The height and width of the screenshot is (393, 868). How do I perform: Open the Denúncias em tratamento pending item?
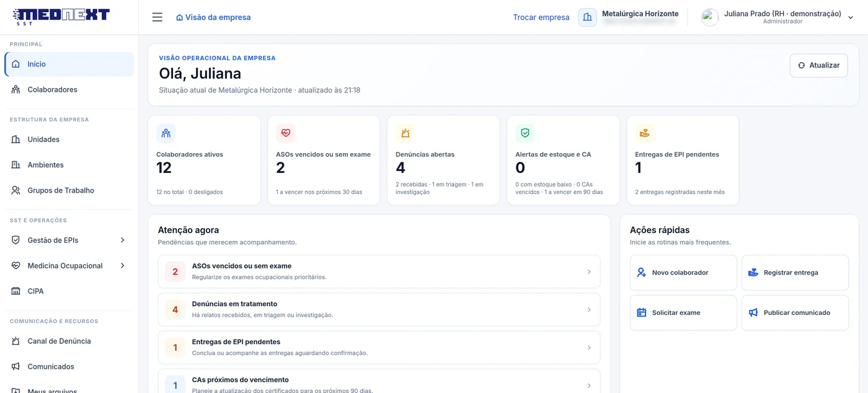click(x=379, y=309)
